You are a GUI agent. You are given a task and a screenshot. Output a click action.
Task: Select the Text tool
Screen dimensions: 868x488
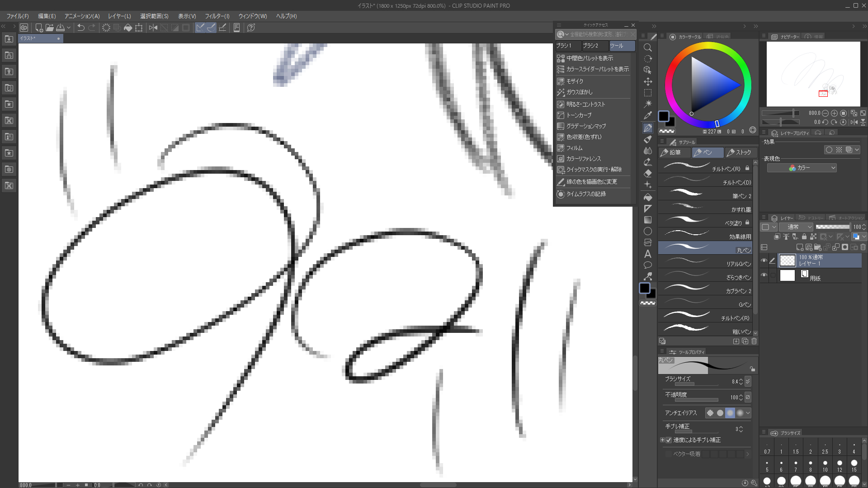tap(647, 254)
